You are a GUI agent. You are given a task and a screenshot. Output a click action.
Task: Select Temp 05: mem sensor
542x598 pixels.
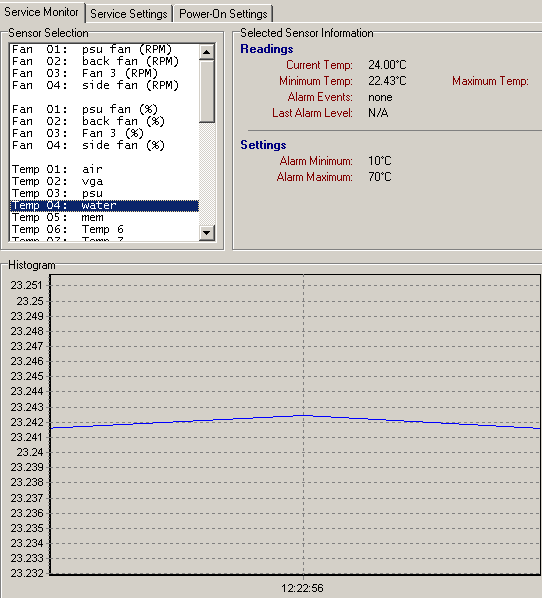(x=104, y=217)
